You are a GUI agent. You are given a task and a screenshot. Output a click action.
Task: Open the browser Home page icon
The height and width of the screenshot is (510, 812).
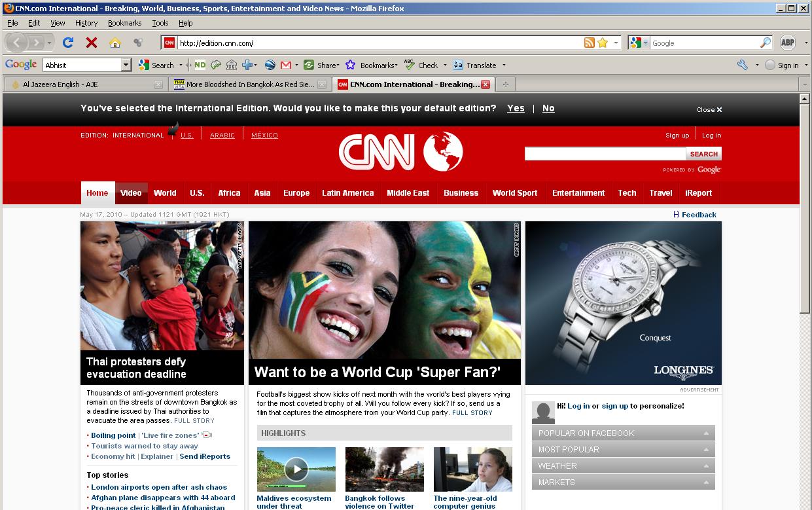[x=115, y=43]
